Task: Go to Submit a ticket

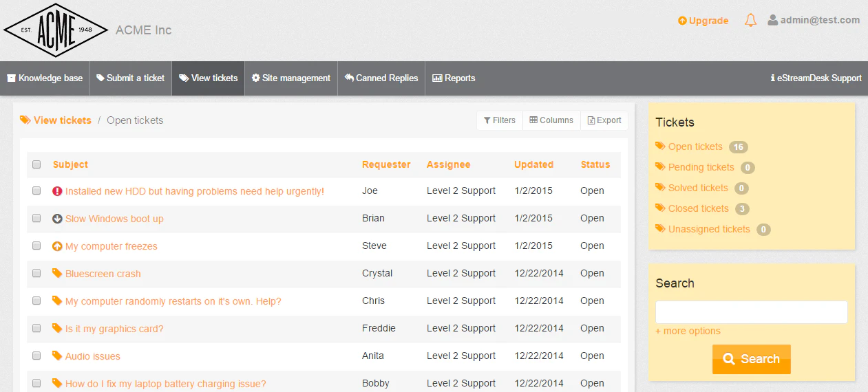Action: coord(131,78)
